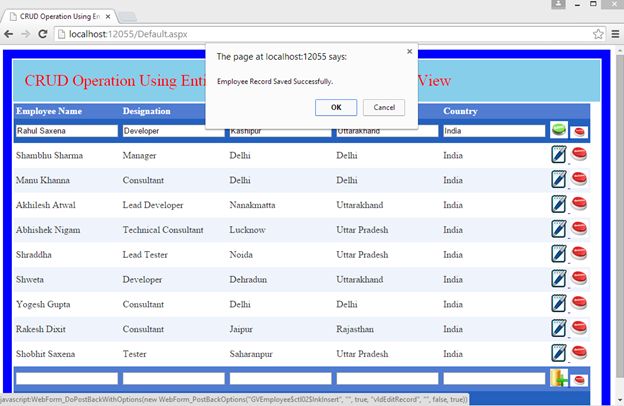Edit the Shambhu Sharma record
The image size is (624, 406).
pos(559,155)
